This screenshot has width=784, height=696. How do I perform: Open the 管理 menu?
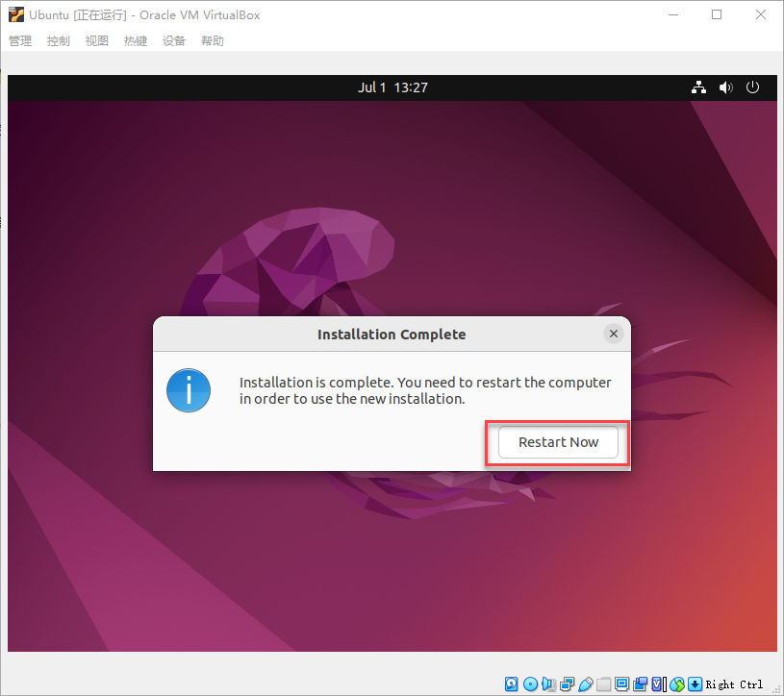(20, 41)
